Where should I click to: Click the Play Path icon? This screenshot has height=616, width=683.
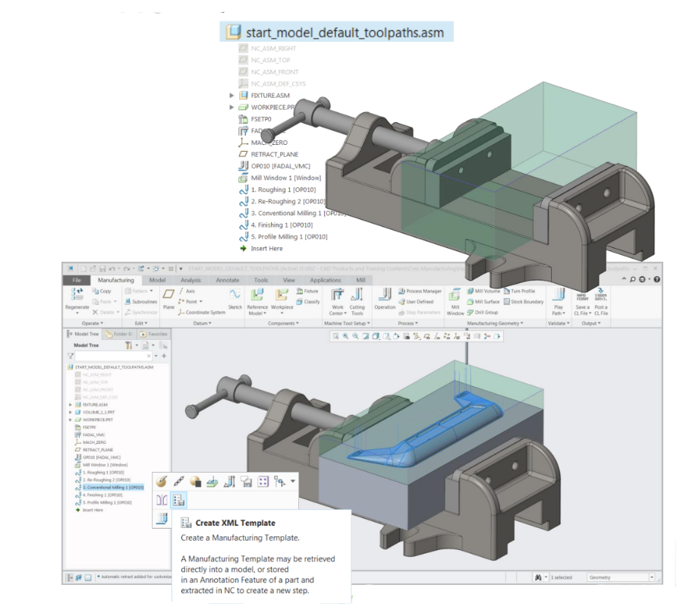pos(559,294)
